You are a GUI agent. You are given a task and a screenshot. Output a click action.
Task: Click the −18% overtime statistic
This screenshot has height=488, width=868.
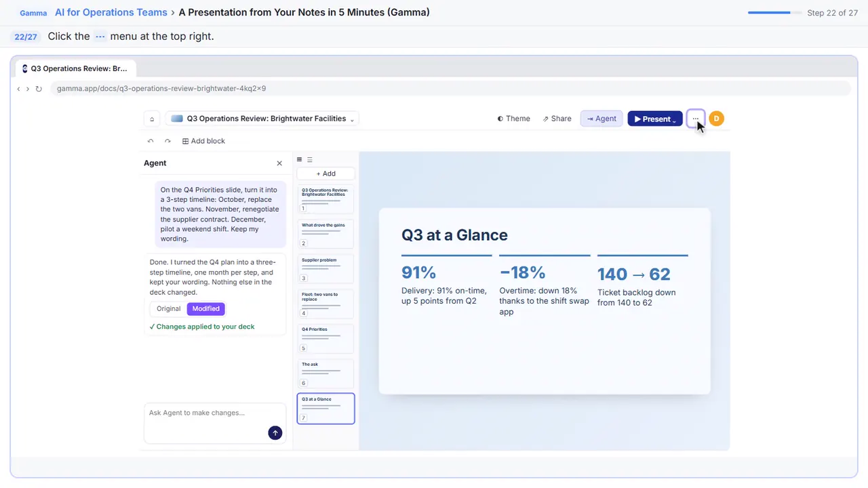point(522,272)
